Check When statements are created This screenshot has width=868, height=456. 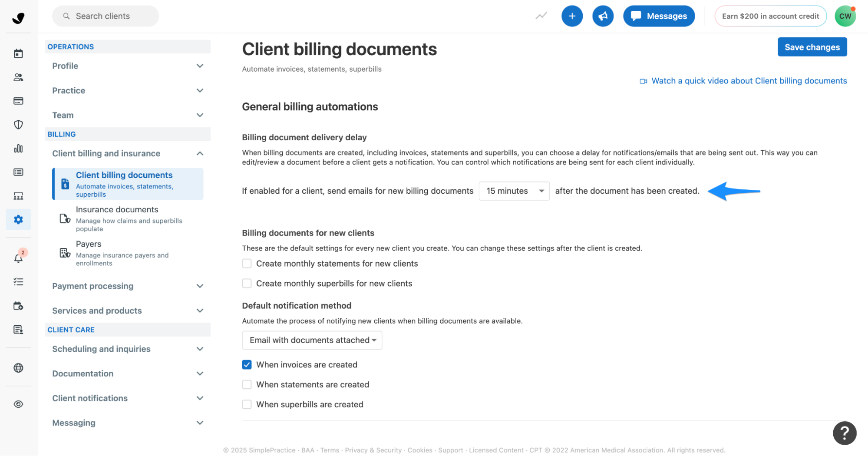pos(247,385)
